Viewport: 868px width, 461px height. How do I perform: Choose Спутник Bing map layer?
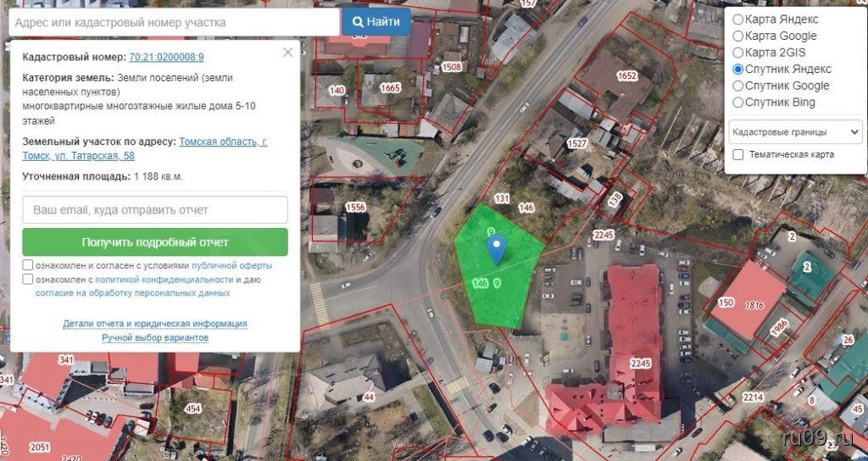click(738, 103)
